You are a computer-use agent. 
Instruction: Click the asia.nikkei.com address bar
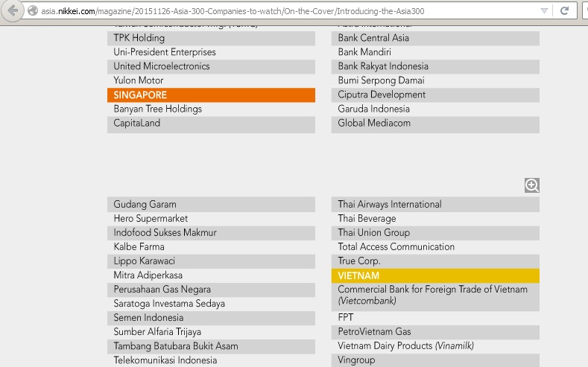coord(283,11)
